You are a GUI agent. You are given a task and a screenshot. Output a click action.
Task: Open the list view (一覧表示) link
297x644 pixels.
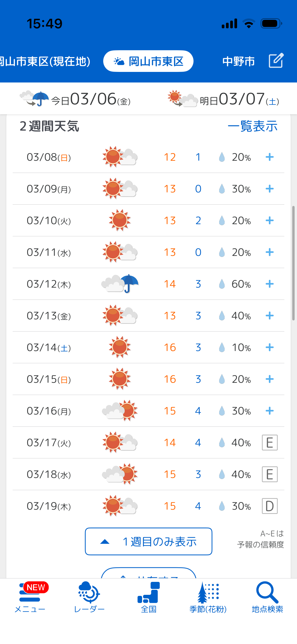[x=252, y=126]
